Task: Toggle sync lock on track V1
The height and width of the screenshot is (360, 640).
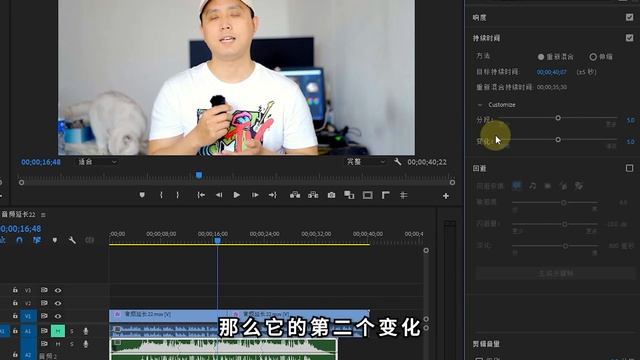Action: click(44, 316)
